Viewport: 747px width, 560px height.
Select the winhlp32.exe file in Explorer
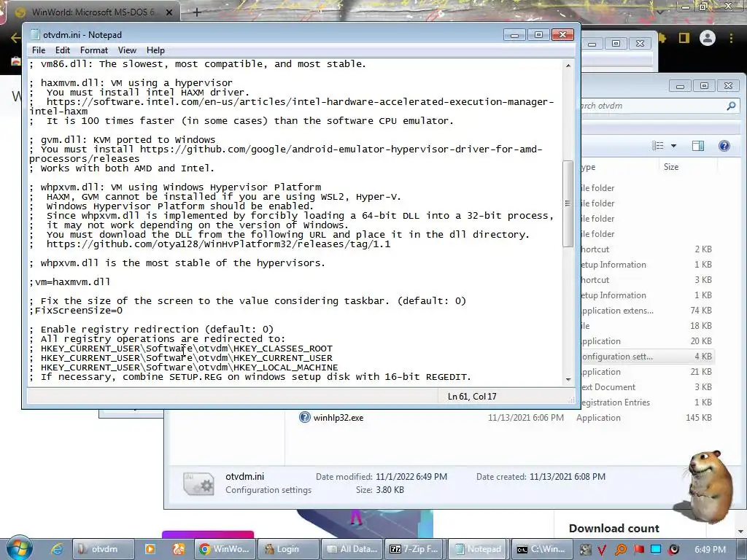[x=338, y=418]
